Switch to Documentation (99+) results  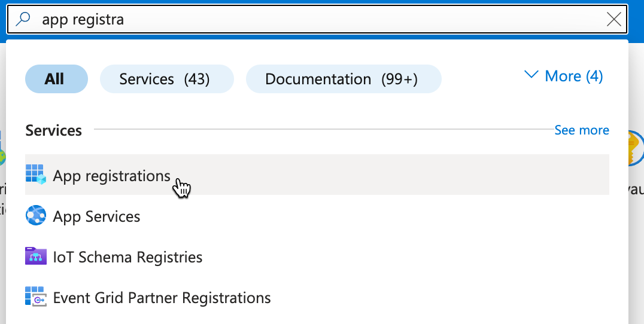coord(342,79)
